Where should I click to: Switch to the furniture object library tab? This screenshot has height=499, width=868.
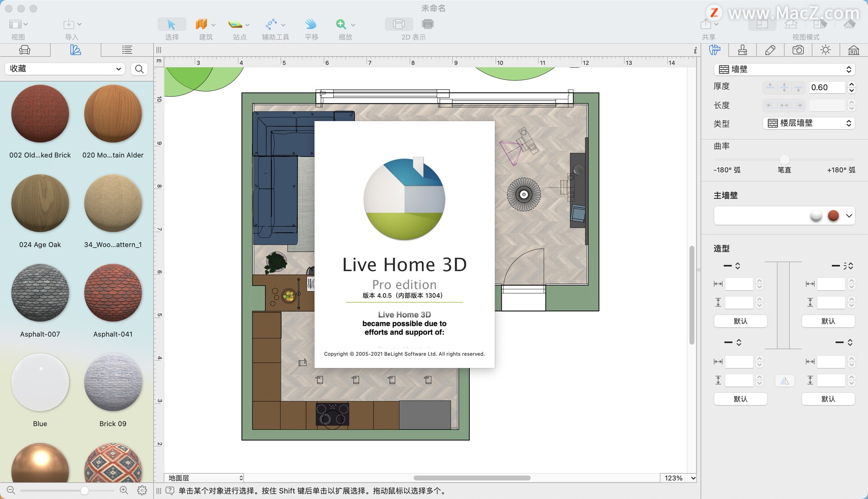tap(25, 50)
